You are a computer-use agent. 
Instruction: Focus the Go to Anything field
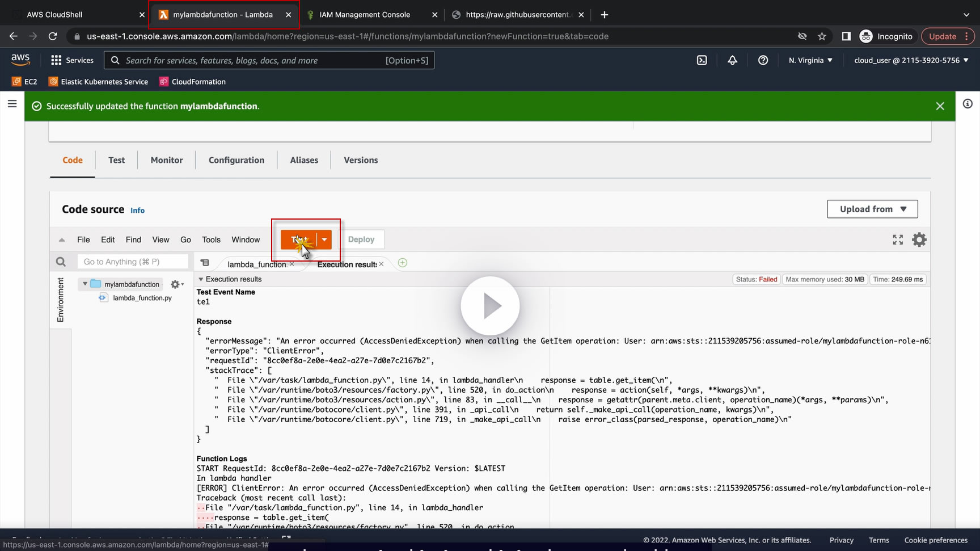[132, 262]
